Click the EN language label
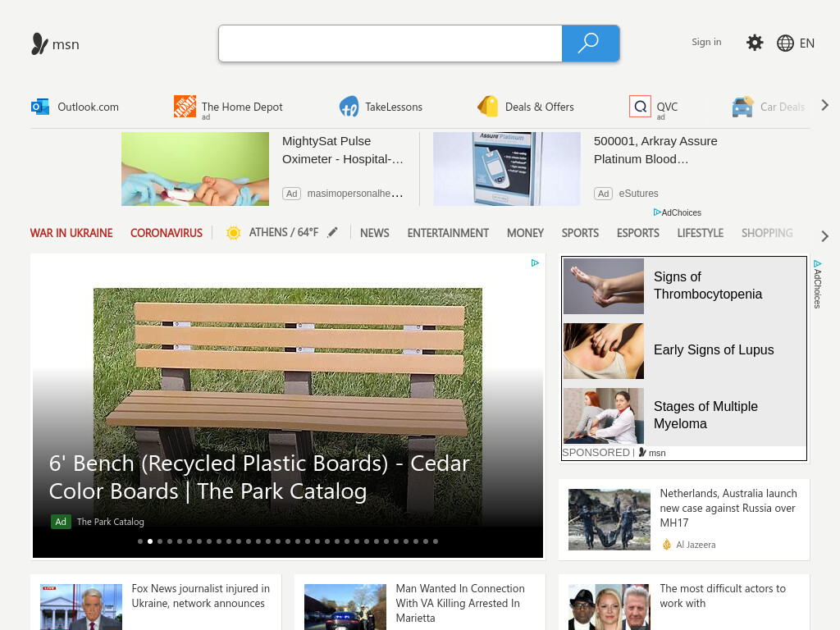The height and width of the screenshot is (630, 840). click(806, 43)
